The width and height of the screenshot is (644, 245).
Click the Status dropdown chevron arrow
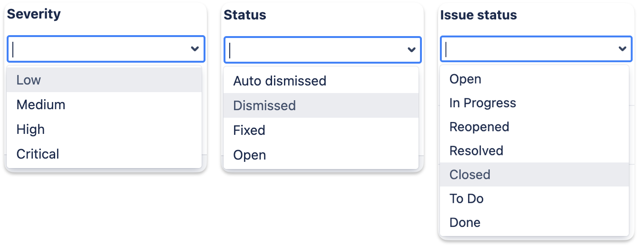411,50
